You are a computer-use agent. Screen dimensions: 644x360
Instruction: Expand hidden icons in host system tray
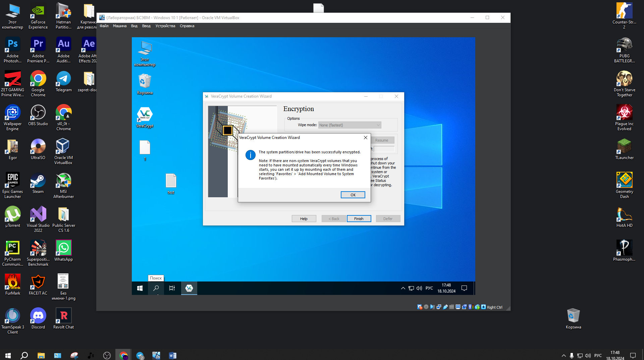(564, 356)
